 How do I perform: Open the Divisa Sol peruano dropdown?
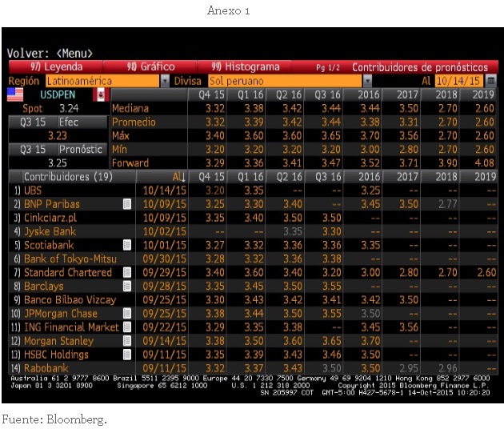coord(367,81)
